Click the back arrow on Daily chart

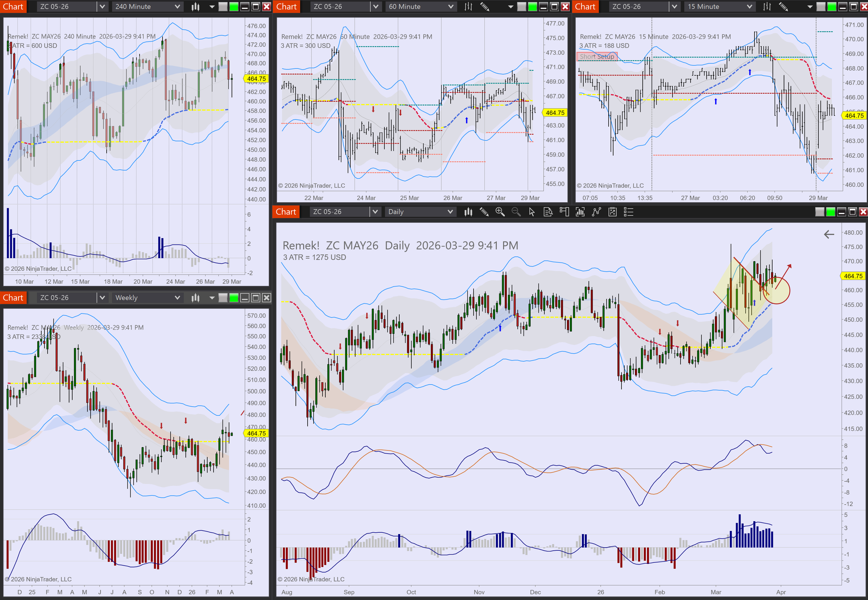point(829,235)
